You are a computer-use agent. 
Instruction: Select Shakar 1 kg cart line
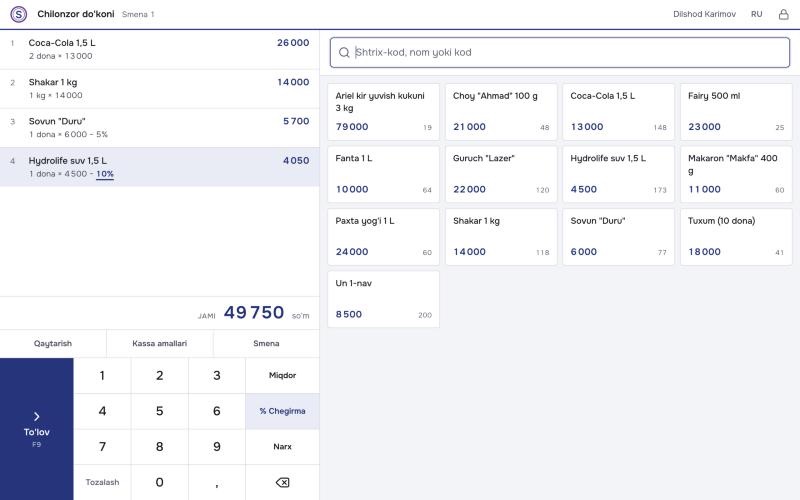(x=160, y=89)
